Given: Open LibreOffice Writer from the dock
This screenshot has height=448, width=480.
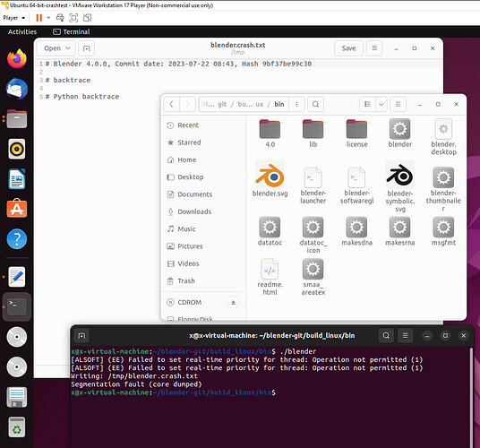Looking at the screenshot, I should 17,179.
